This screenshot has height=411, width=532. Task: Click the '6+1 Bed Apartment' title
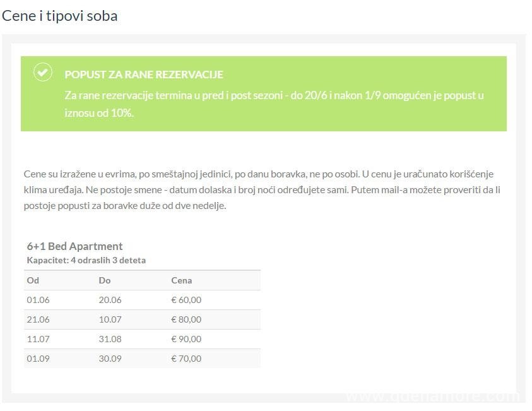click(74, 246)
